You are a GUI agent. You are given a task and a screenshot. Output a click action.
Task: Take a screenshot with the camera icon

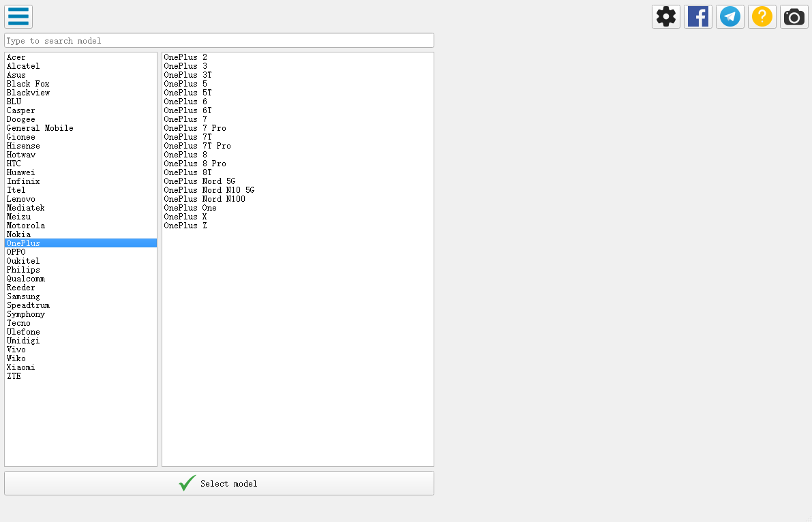(794, 16)
